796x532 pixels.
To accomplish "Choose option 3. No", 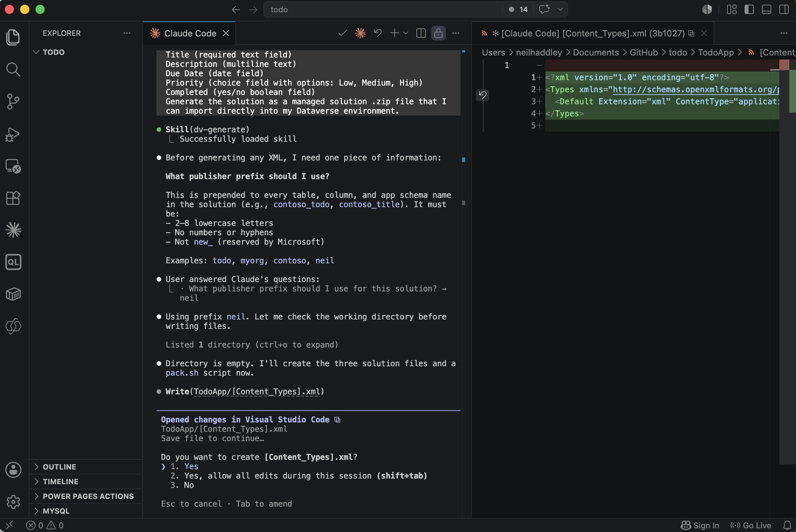I will pyautogui.click(x=182, y=485).
